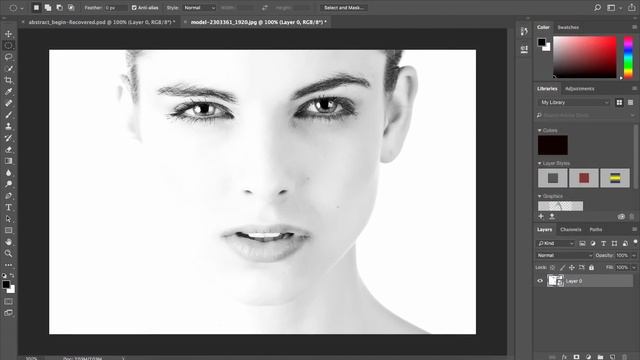
Task: Select the Clone Stamp tool
Action: pos(8,127)
